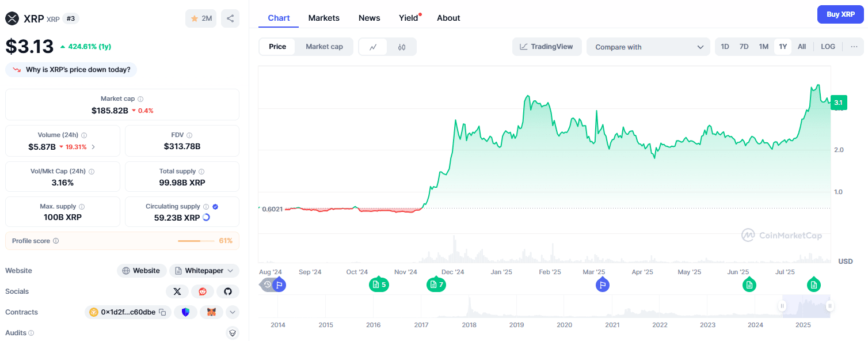Click the $313.78B FDV value
The image size is (868, 341).
click(x=182, y=146)
